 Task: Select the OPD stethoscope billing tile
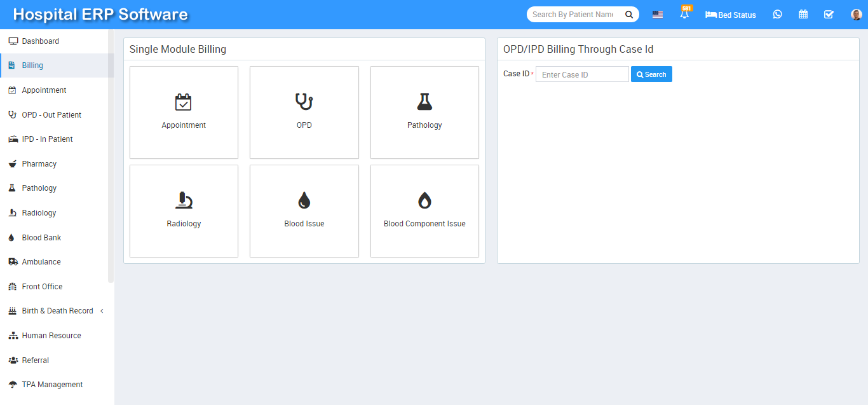304,113
